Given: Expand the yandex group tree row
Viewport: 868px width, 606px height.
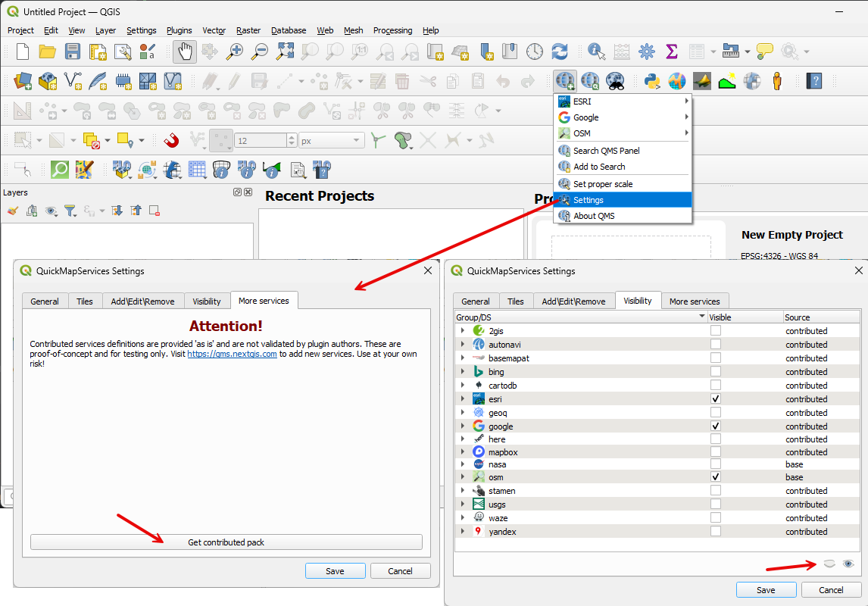Looking at the screenshot, I should 463,532.
